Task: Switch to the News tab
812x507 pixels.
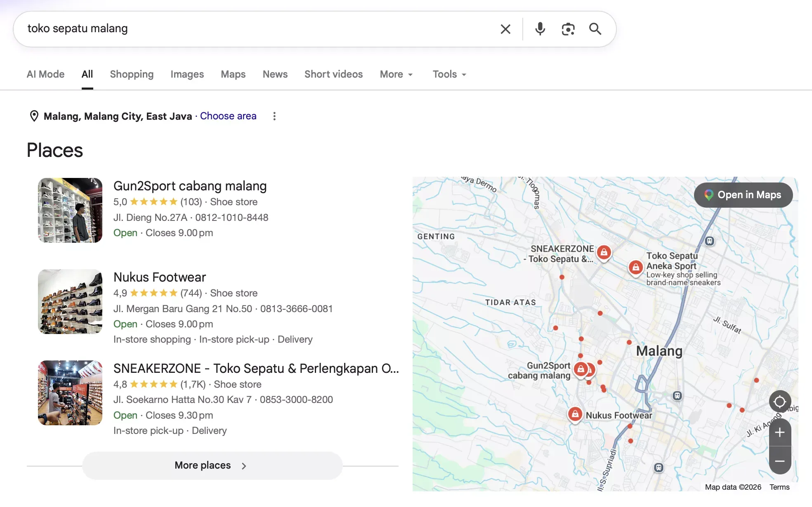Action: [x=275, y=74]
